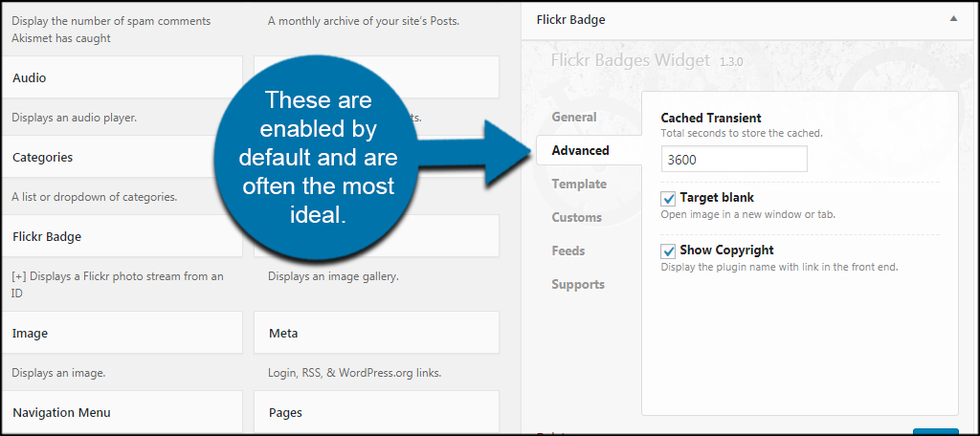This screenshot has width=980, height=436.
Task: Pick the Image widget
Action: coord(122,334)
